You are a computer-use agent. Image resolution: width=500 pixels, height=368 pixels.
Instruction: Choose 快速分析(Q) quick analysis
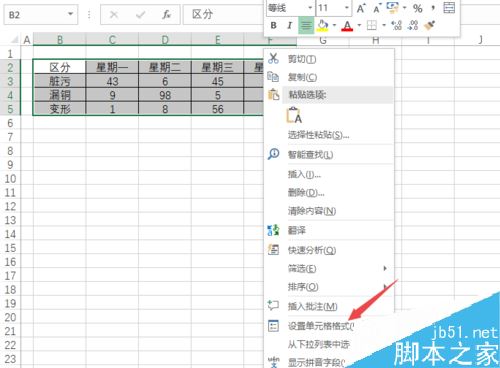pyautogui.click(x=328, y=250)
